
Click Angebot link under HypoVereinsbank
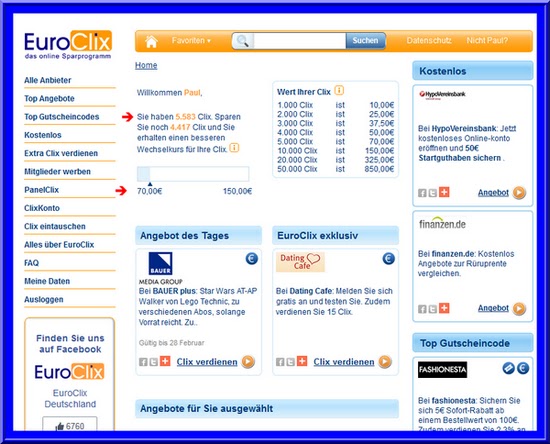click(x=493, y=193)
